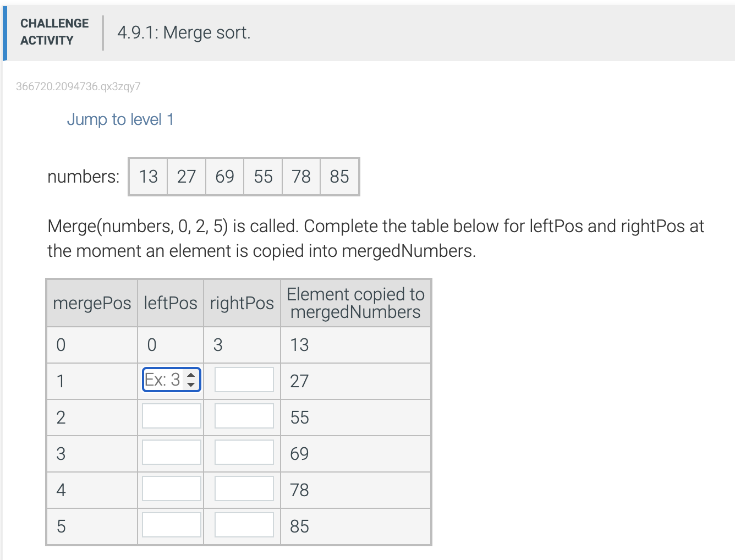Click the up arrow on the Ex: 3 stepper
735x560 pixels.
191,375
